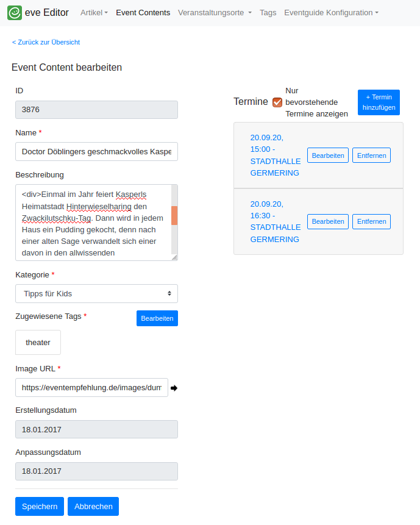
Task: Click Bearbeiten beside Zugewiesene Tags
Action: 157,318
